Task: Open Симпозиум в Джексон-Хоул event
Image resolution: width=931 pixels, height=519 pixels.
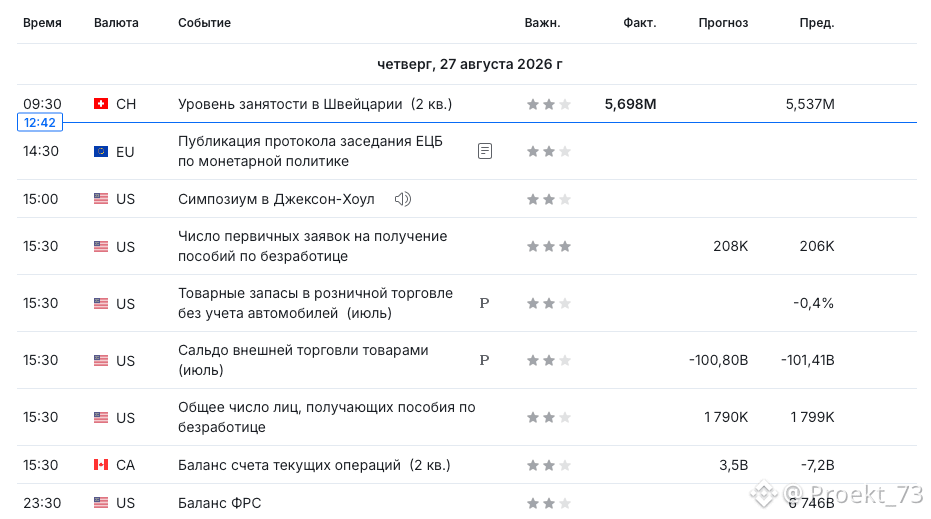Action: tap(276, 199)
